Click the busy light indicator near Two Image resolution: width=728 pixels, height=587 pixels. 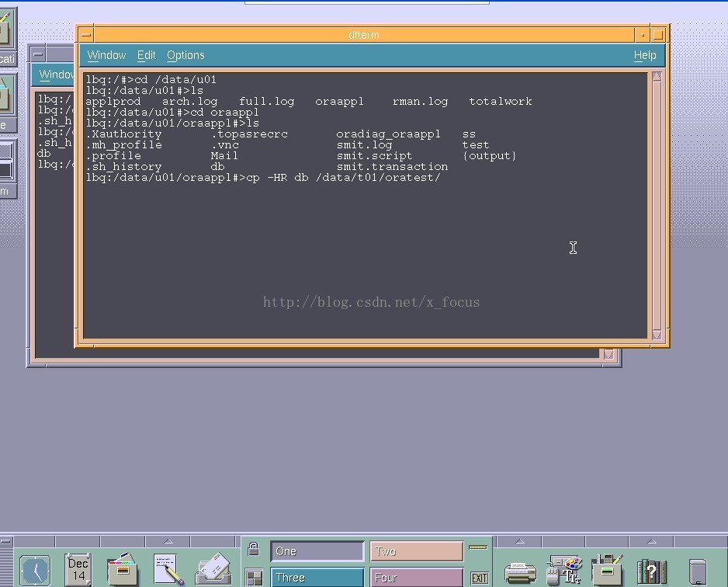[478, 547]
